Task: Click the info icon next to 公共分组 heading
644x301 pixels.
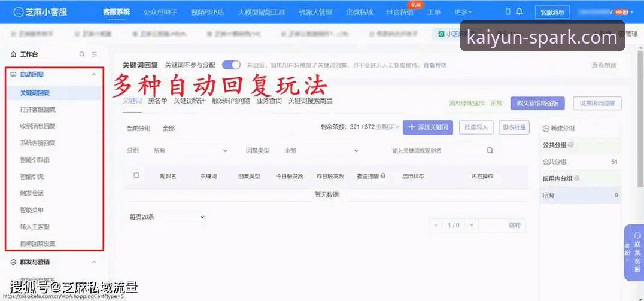Action: tap(571, 145)
